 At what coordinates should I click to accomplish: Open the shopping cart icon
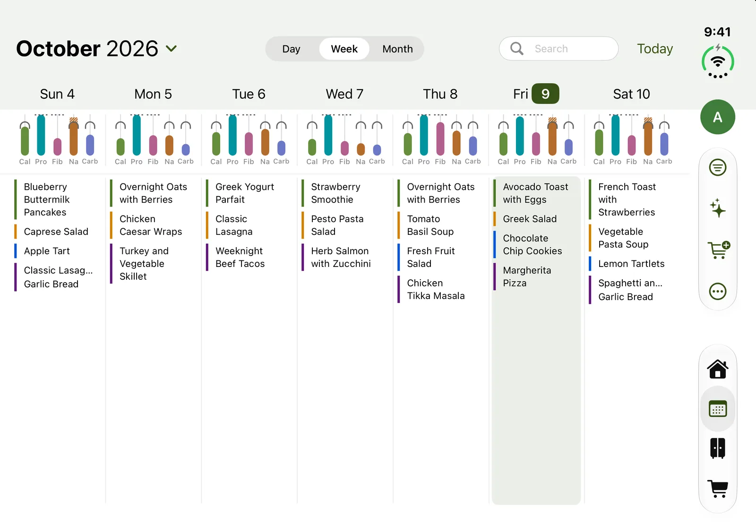[x=717, y=489]
